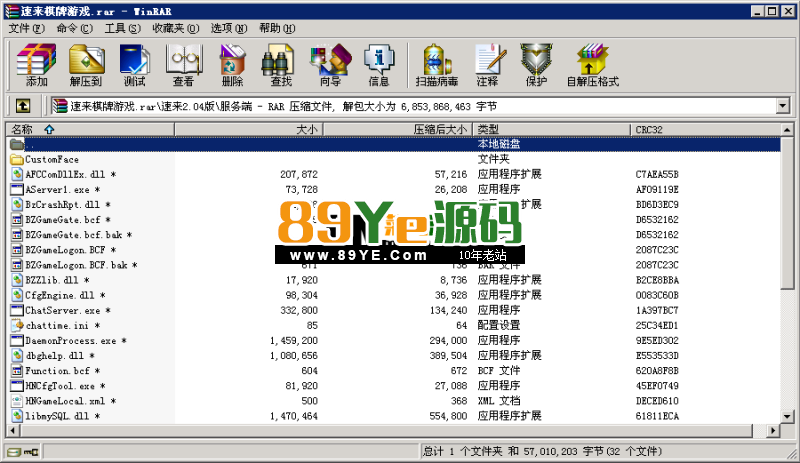Screen dimensions: 800x463
Task: Expand the archive path dropdown arrow
Action: point(783,106)
